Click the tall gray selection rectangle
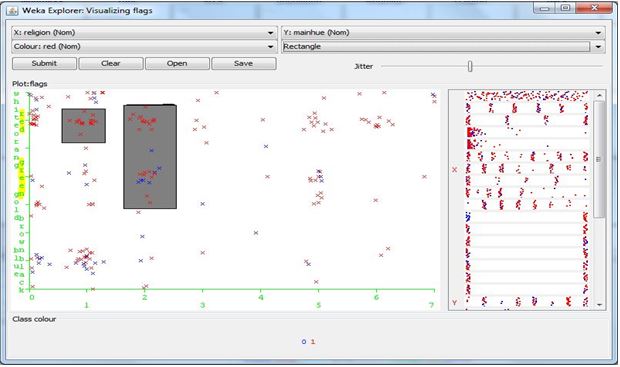Image resolution: width=620 pixels, height=367 pixels. click(x=150, y=157)
